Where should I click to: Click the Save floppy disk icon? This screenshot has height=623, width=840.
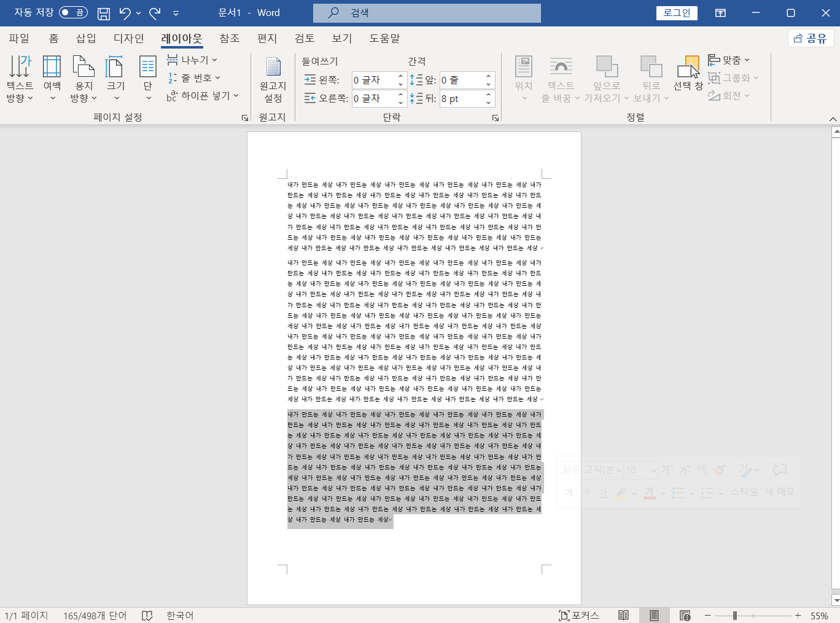tap(104, 13)
